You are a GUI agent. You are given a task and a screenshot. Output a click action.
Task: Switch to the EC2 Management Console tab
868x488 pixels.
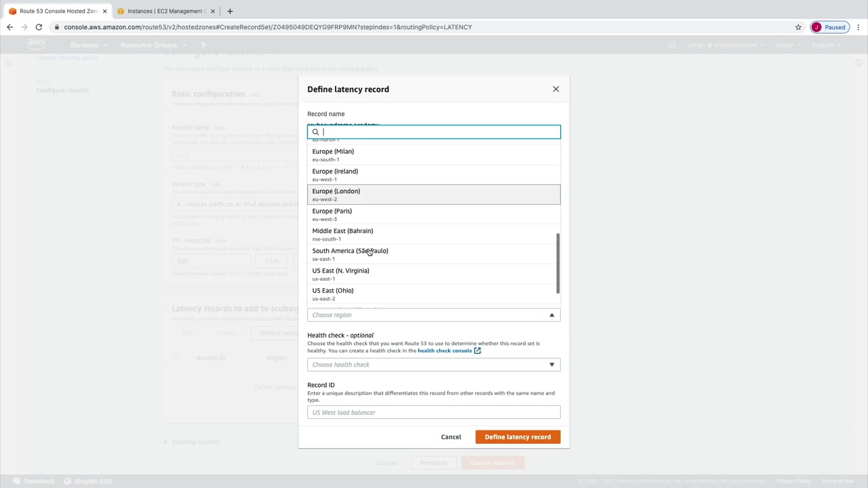click(x=166, y=11)
